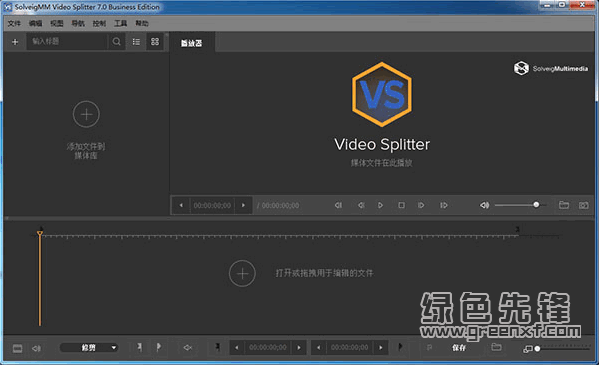Click the orange playhead marker on the timeline
The image size is (600, 366).
pos(40,233)
